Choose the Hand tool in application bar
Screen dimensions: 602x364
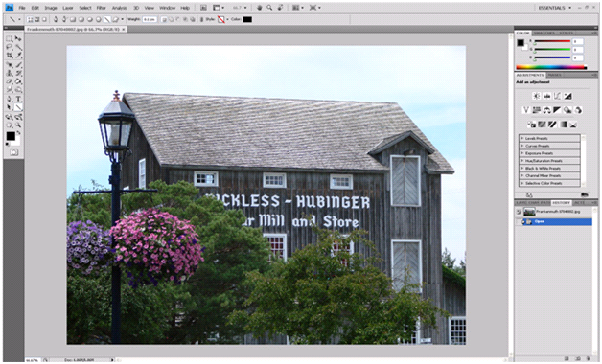click(260, 8)
